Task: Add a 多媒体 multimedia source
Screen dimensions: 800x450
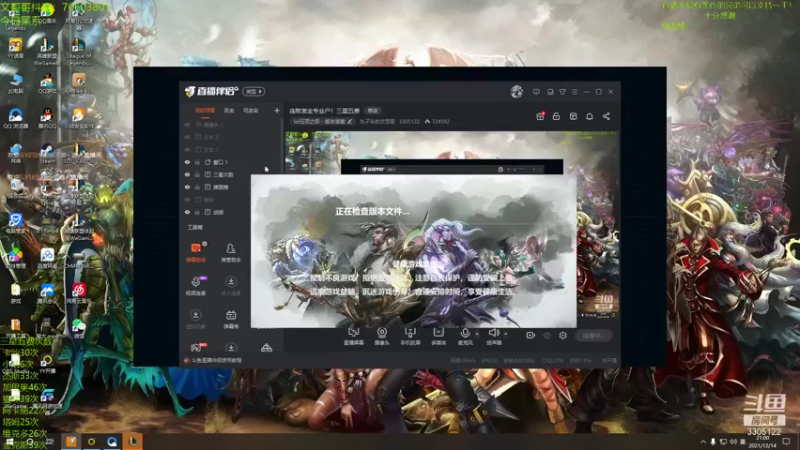Action: (x=438, y=336)
